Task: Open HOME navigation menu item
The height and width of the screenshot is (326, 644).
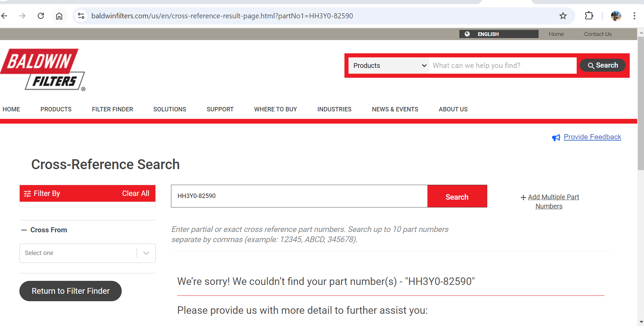Action: (x=11, y=109)
